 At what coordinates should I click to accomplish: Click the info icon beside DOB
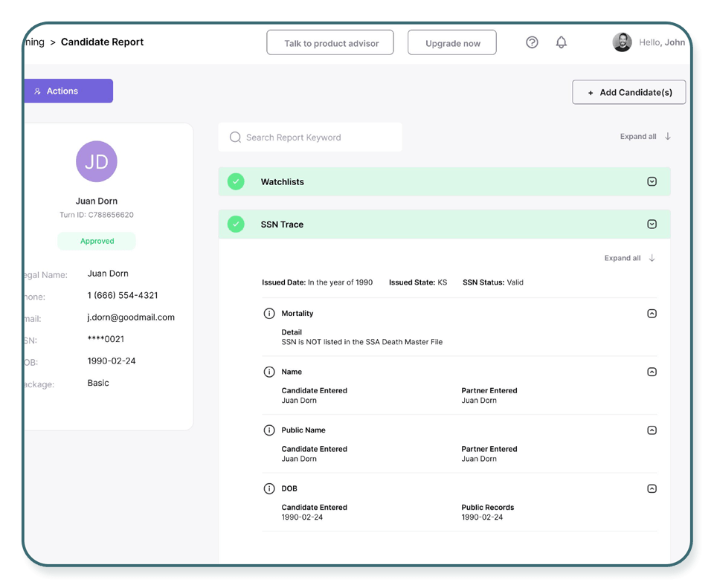[269, 488]
